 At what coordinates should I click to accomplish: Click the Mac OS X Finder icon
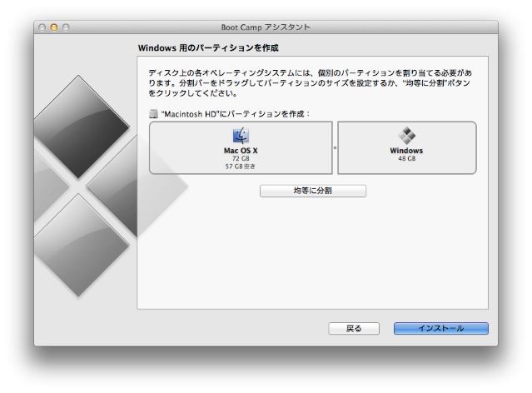(x=241, y=136)
